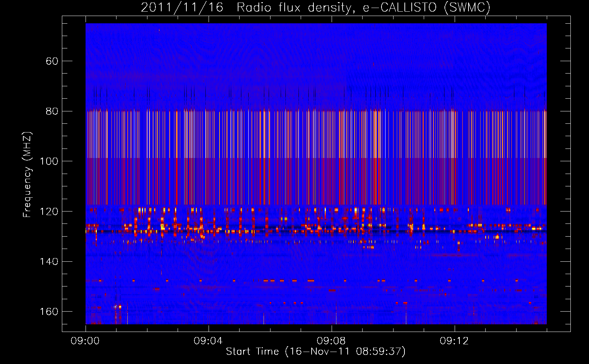Click the 100 frequency tick label
Viewport: 589px width, 364px height.
49,161
